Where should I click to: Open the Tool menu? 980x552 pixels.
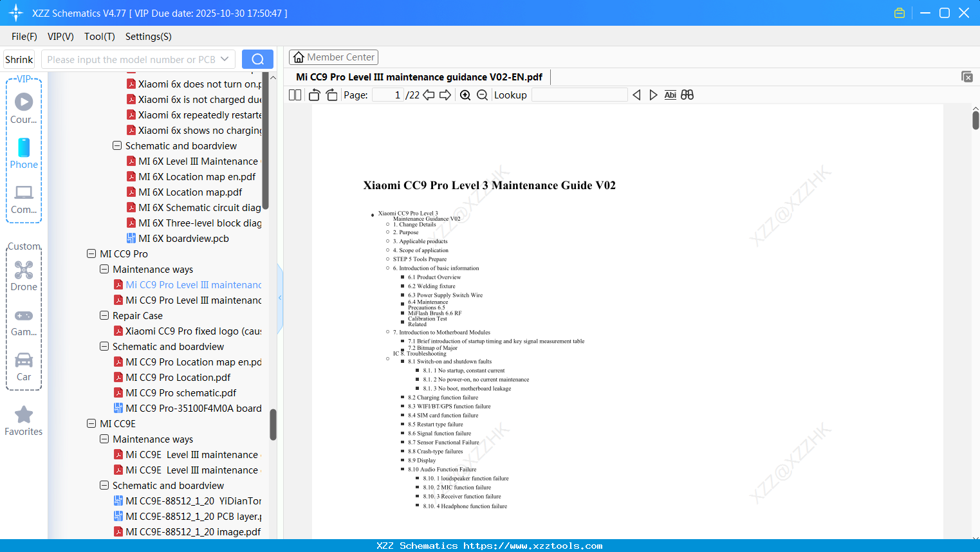click(x=99, y=37)
